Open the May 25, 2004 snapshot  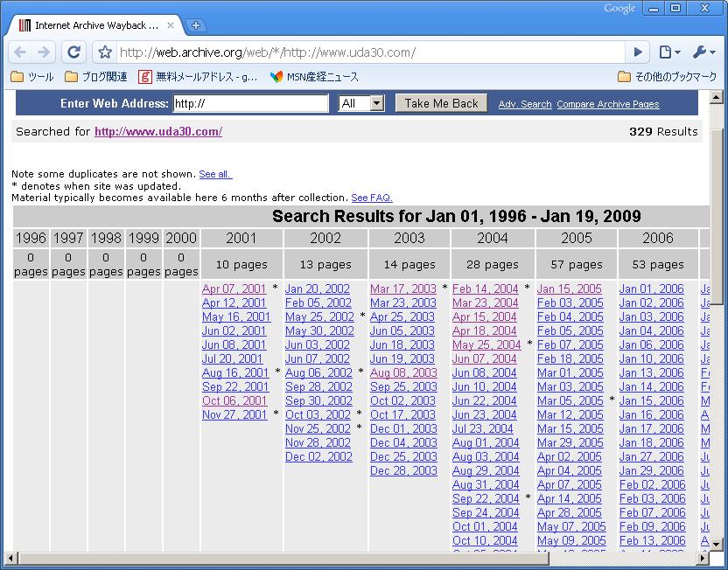tap(487, 345)
